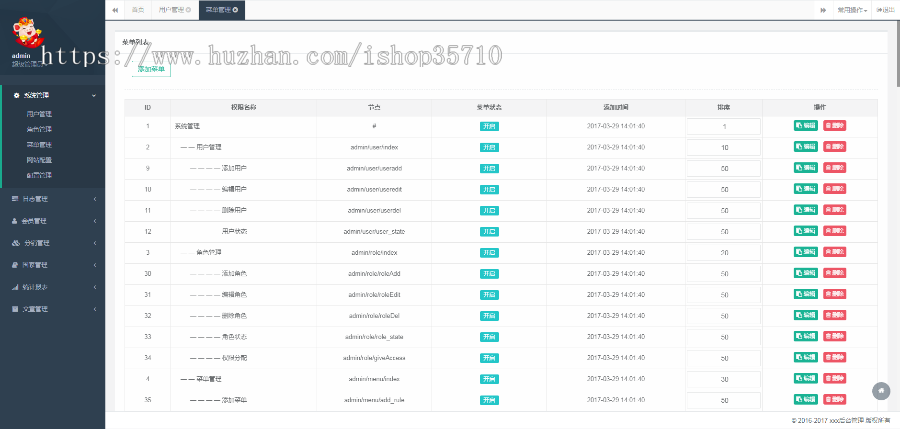
Task: Click the 权限名称 column header
Action: [x=243, y=107]
